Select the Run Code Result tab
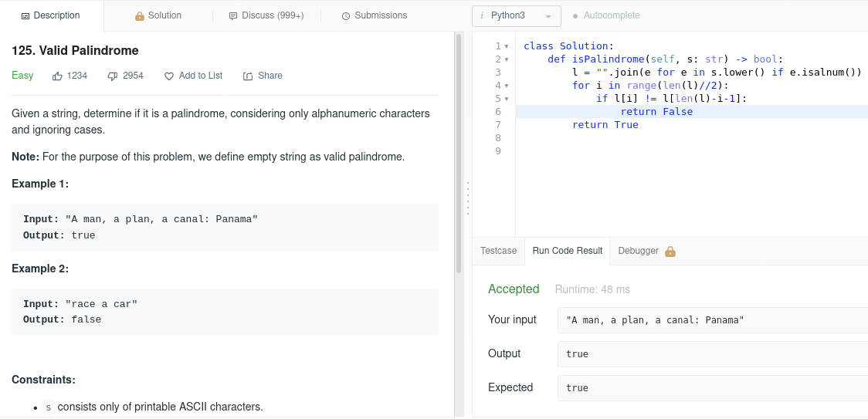The image size is (868, 419). click(568, 251)
